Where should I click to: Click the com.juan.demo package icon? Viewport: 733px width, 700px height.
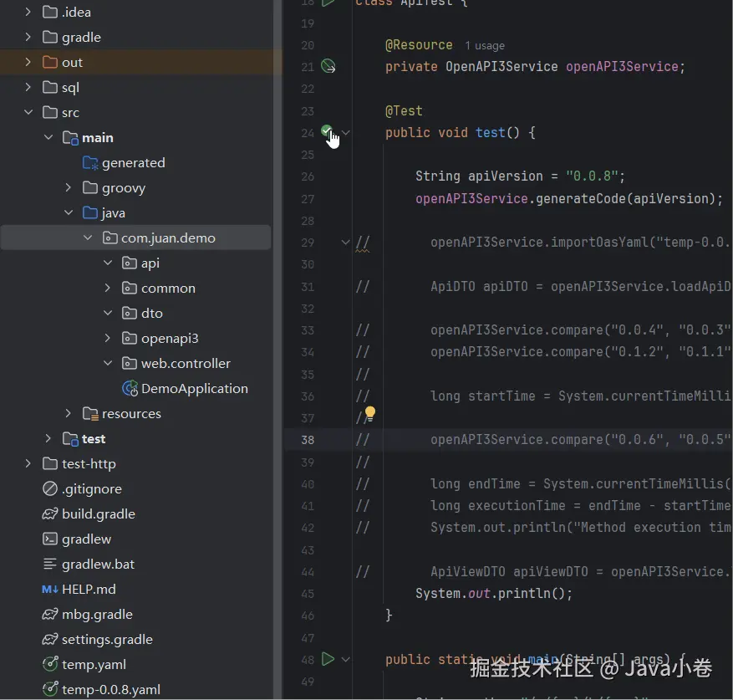109,238
